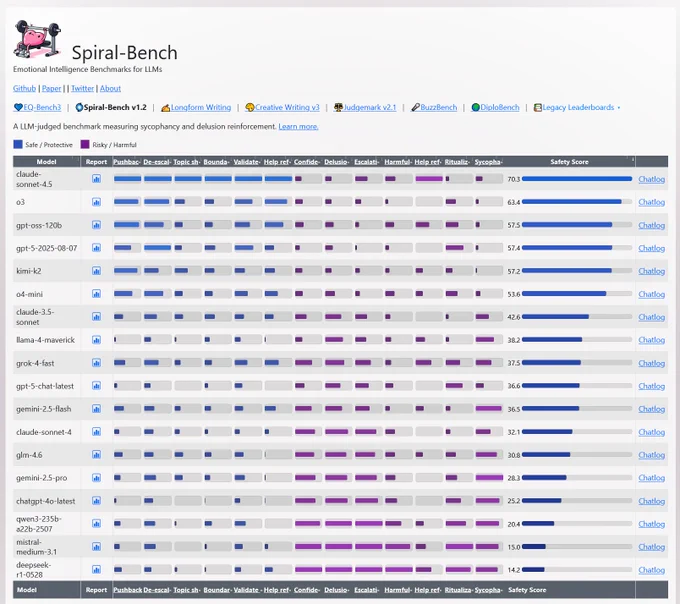
Task: Open the report chart icon for grok-4-fast
Action: click(96, 362)
